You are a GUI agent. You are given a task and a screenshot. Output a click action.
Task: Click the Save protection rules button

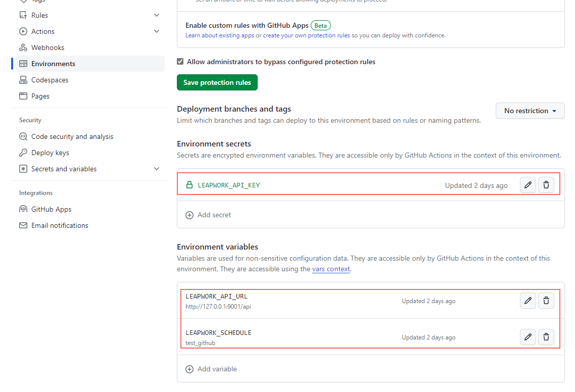pos(217,82)
